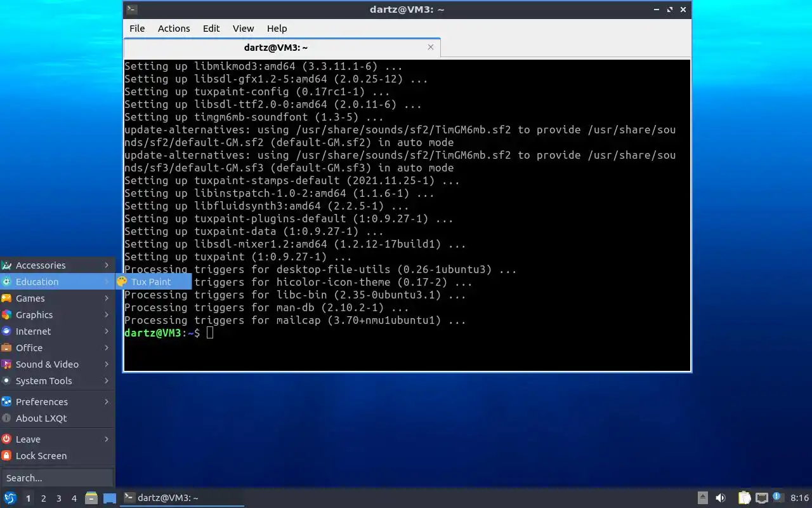Click the dartz@VM3:~$ terminal prompt
Screen dimensions: 812x508
[x=162, y=333]
